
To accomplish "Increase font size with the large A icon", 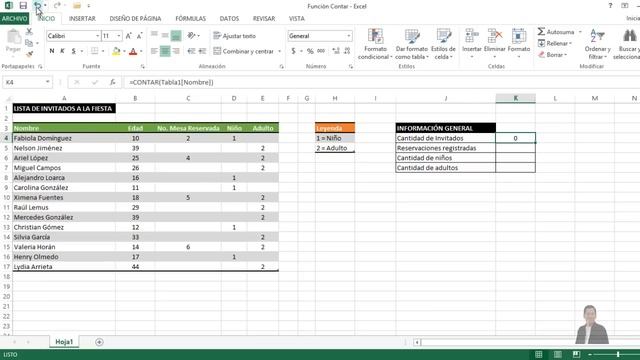I will point(129,36).
